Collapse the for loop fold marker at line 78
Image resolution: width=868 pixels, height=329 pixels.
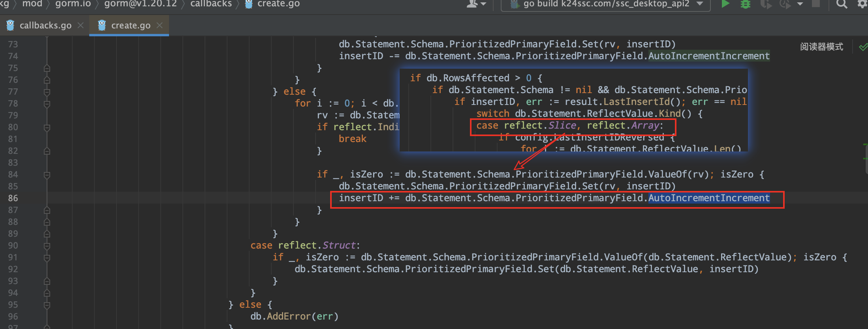click(47, 104)
